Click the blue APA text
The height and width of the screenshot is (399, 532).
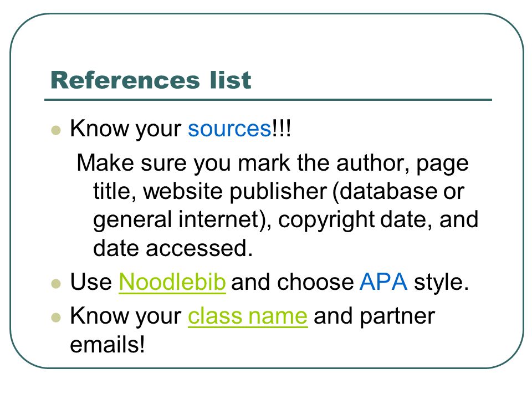point(383,282)
